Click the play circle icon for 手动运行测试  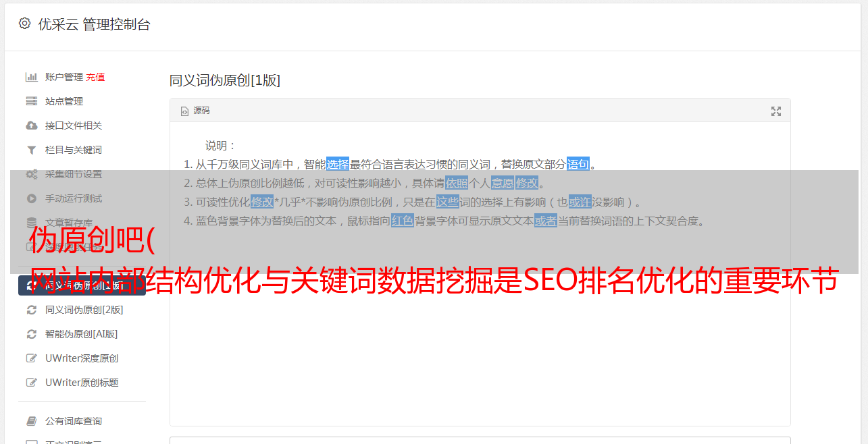coord(31,198)
